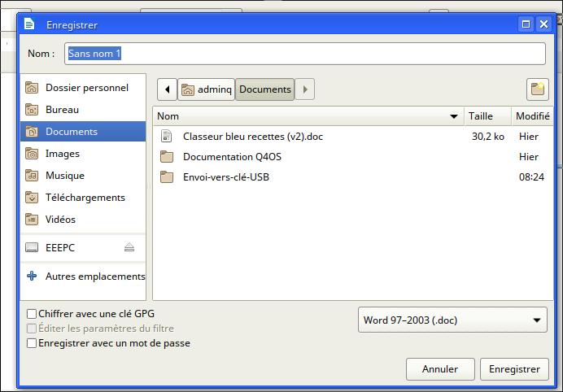The height and width of the screenshot is (392, 563).
Task: Click the Enregistrer save button
Action: click(514, 369)
